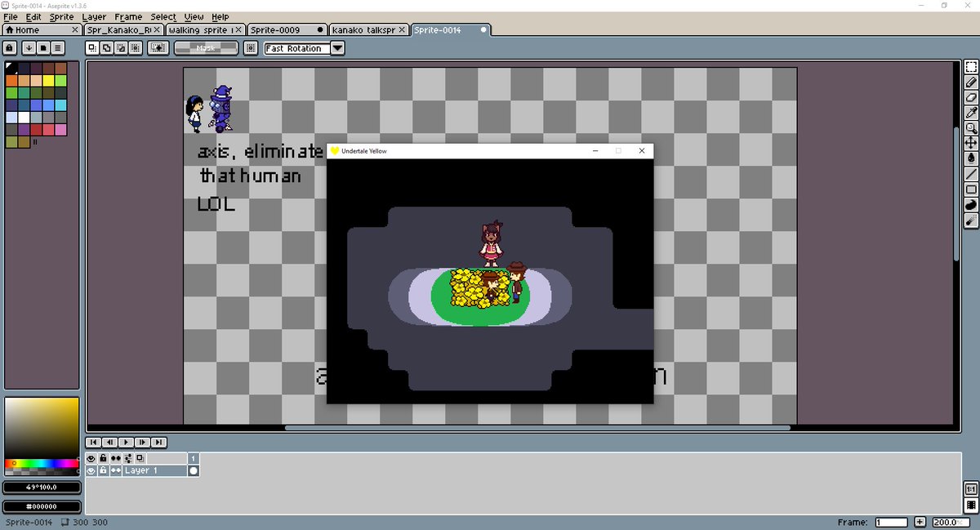Toggle lock for all layers in timeline header
Viewport: 980px width, 530px height.
(x=103, y=459)
